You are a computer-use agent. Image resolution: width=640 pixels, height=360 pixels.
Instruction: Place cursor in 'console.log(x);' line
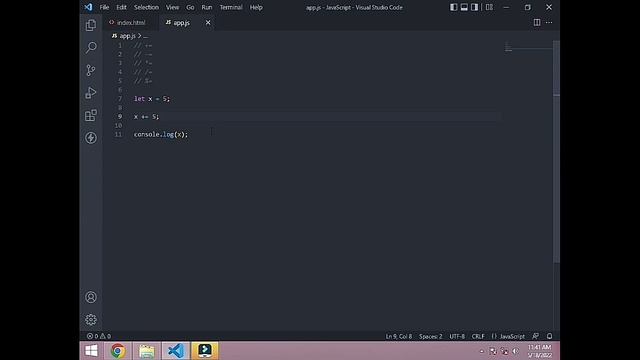point(161,134)
